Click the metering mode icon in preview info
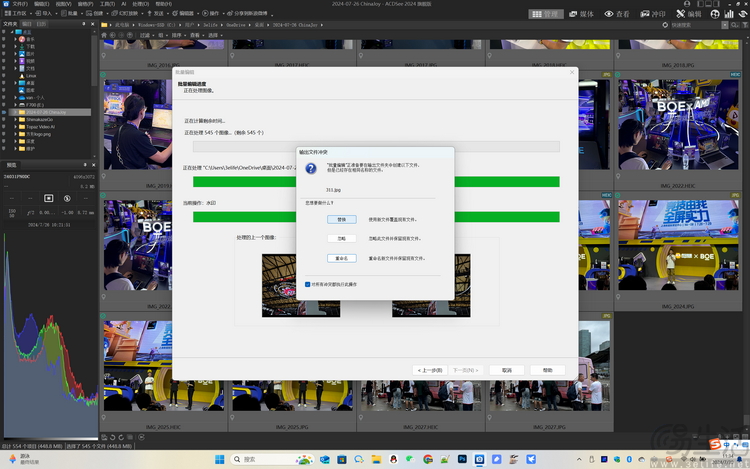 [49, 198]
